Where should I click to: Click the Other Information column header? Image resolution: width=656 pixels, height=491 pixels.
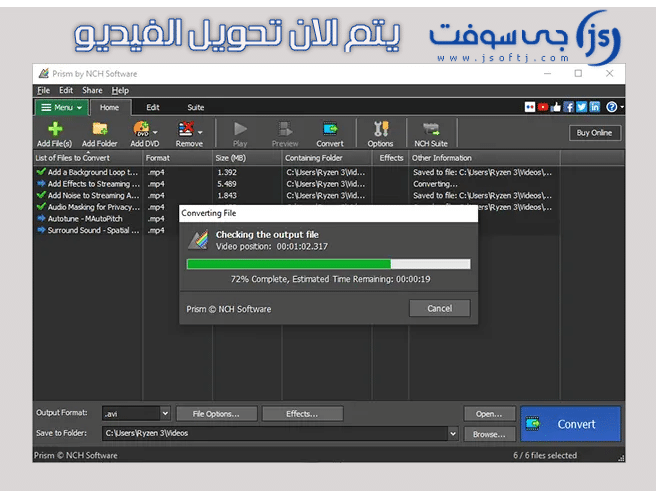tap(484, 158)
